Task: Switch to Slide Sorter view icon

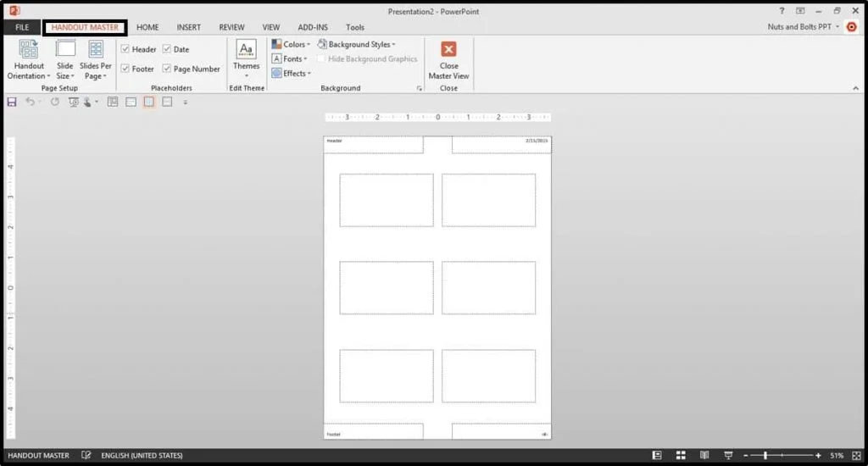Action: (x=681, y=455)
